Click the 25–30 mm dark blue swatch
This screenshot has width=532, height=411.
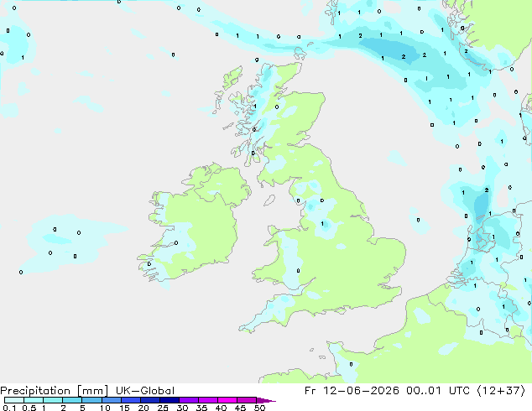170,400
